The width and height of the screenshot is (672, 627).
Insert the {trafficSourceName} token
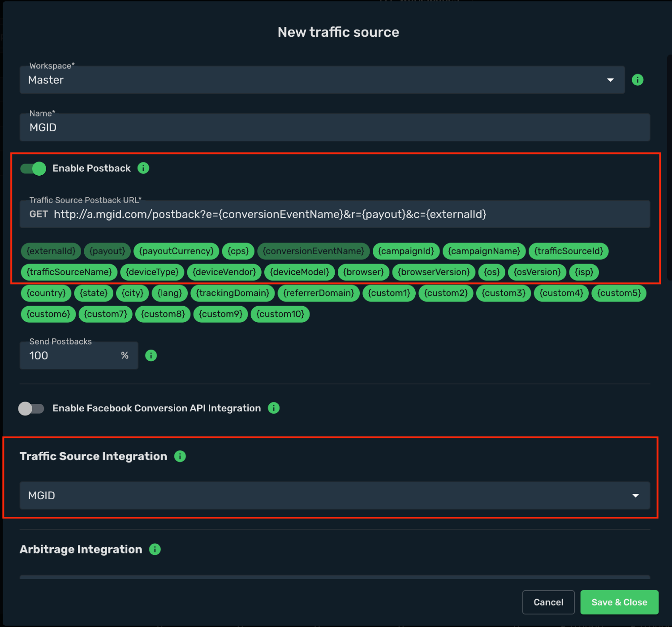(x=69, y=272)
